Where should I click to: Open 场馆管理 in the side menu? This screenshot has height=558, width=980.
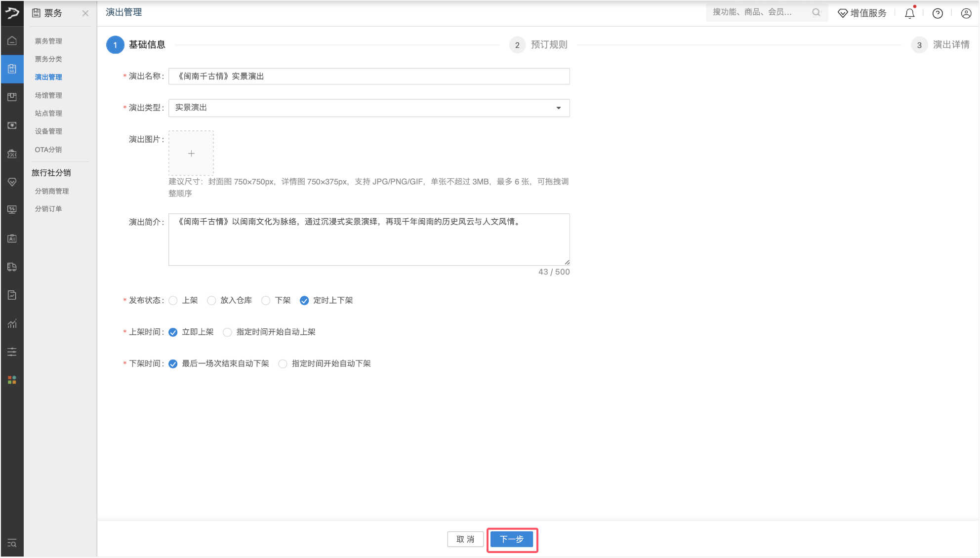click(x=48, y=95)
